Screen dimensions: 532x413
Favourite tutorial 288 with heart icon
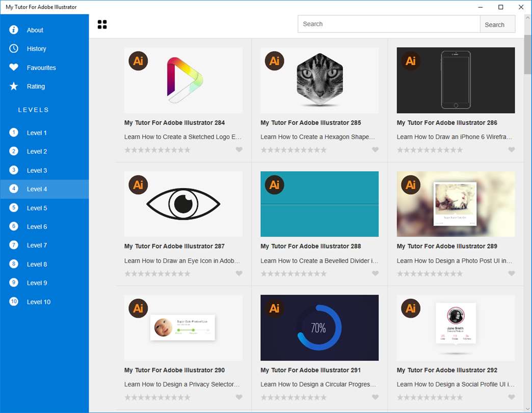click(x=375, y=273)
